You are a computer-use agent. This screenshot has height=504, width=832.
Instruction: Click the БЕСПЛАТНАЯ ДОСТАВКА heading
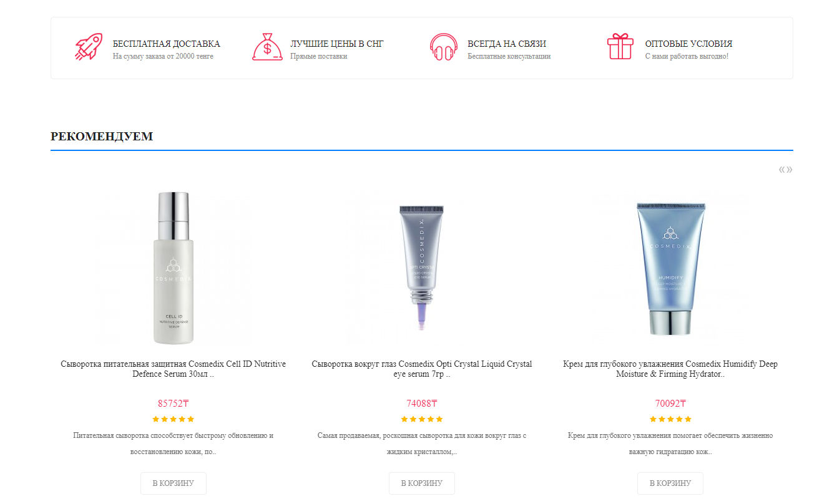(166, 44)
